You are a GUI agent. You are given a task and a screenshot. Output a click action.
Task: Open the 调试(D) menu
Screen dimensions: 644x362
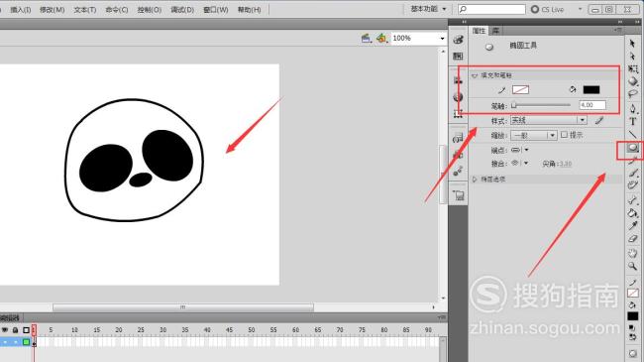[x=182, y=10]
